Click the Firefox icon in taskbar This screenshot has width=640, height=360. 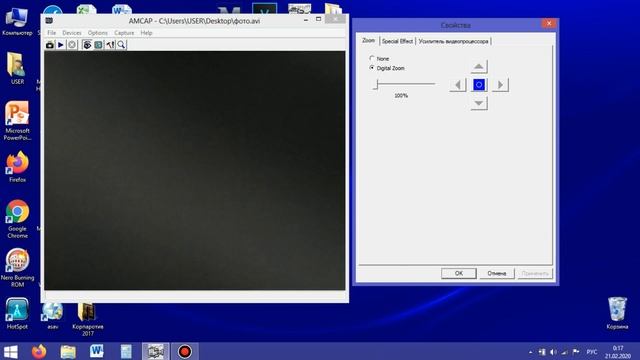[x=39, y=351]
